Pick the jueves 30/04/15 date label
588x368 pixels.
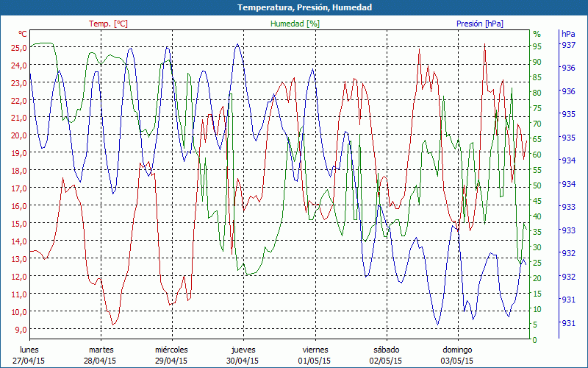click(243, 355)
